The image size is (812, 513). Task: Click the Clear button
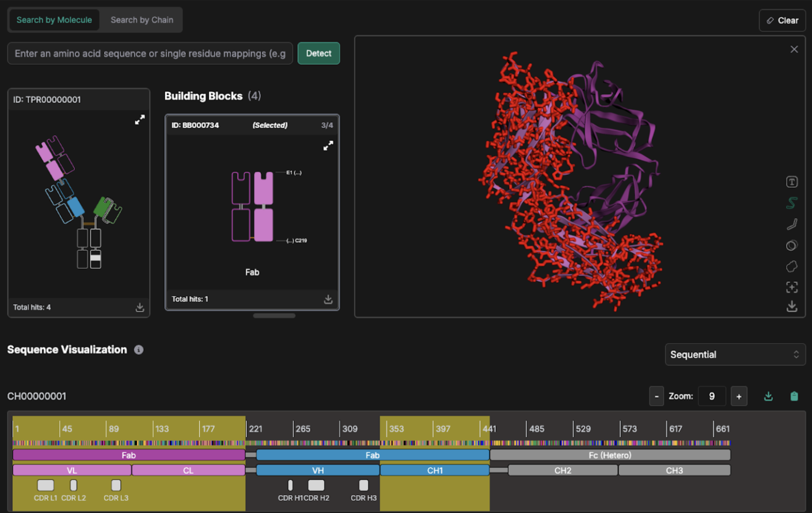tap(782, 20)
